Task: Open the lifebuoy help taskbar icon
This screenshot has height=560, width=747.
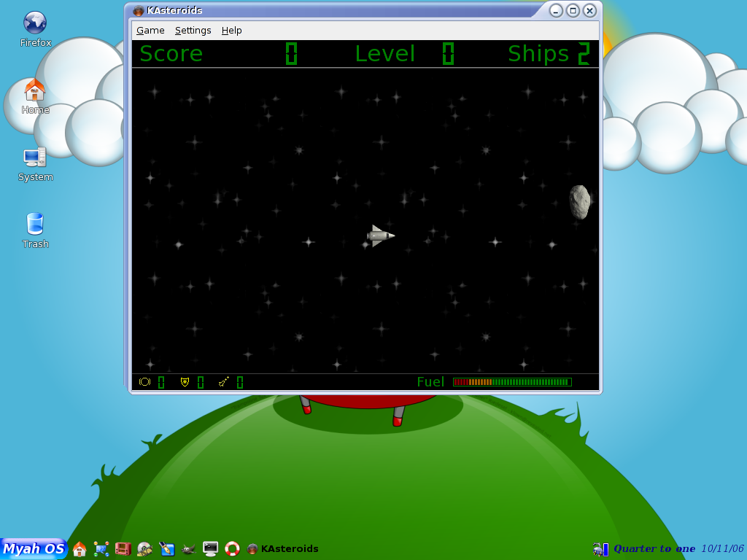Action: (232, 549)
